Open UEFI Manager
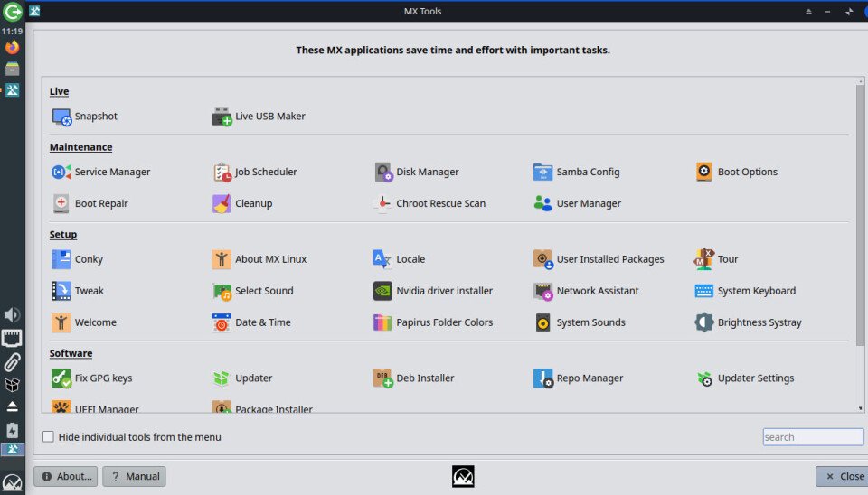Screen dimensions: 868x495 [x=95, y=408]
